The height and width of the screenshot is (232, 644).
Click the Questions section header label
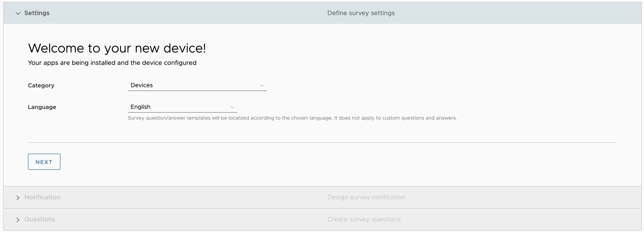[x=39, y=219]
